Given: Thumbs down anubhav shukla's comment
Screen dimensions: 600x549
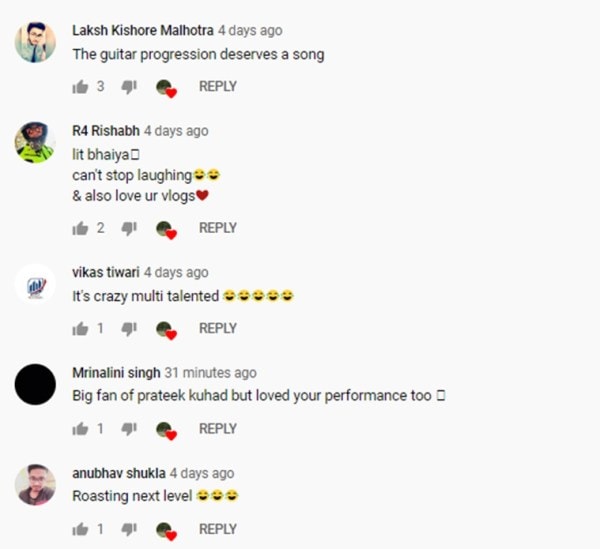Looking at the screenshot, I should pos(128,529).
